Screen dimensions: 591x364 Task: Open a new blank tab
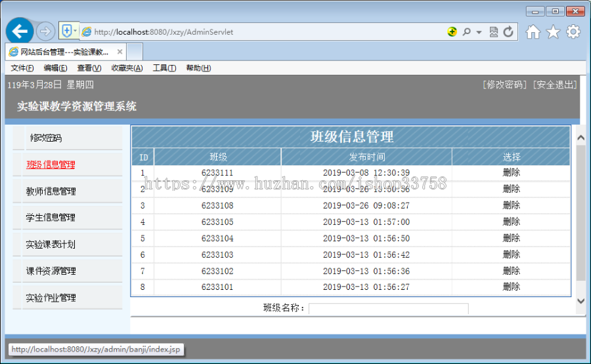(135, 52)
